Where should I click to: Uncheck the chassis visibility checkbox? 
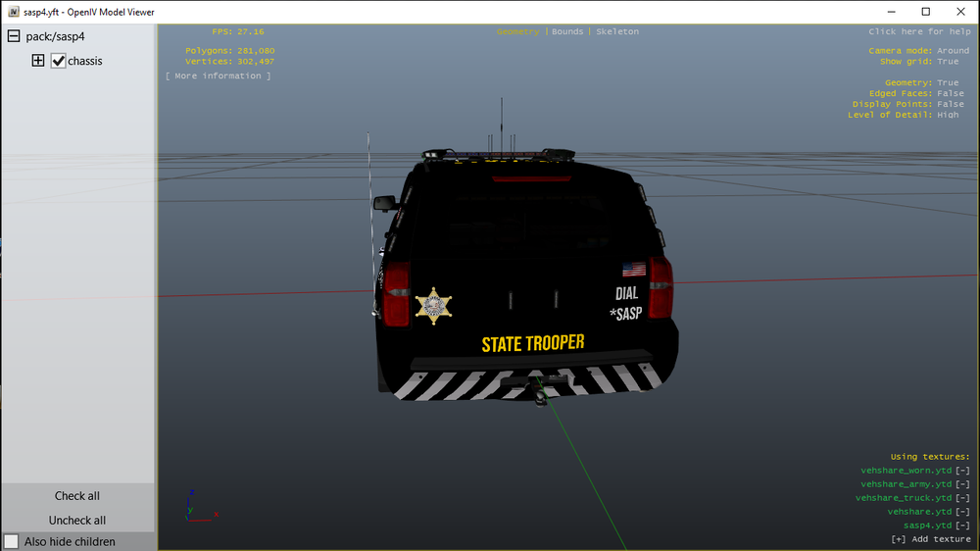coord(58,61)
